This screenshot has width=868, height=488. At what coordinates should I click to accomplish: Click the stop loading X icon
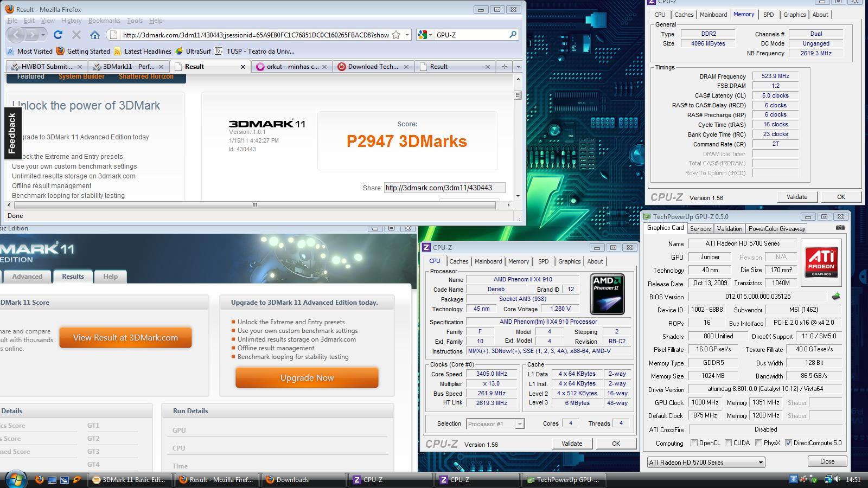coord(76,35)
